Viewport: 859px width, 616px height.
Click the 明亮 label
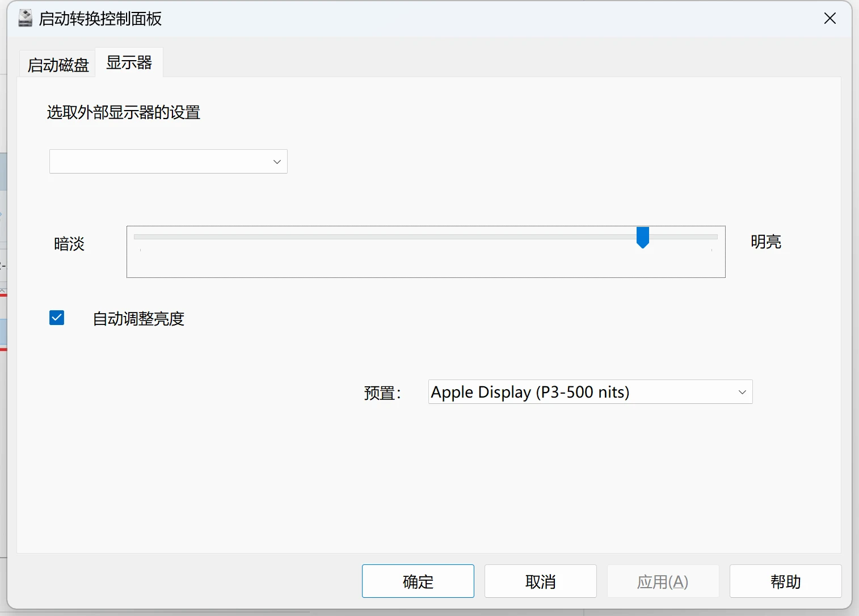pos(766,242)
